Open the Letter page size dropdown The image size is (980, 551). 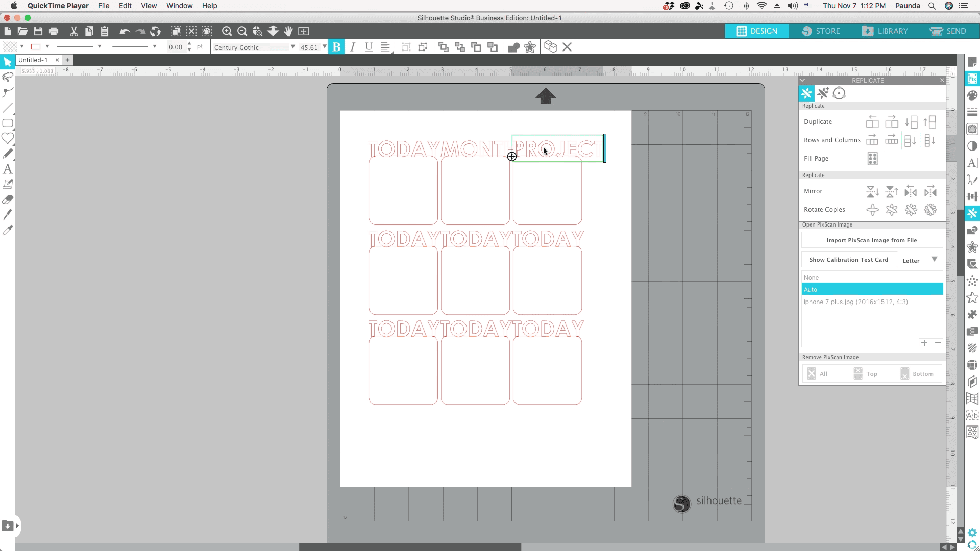click(920, 260)
